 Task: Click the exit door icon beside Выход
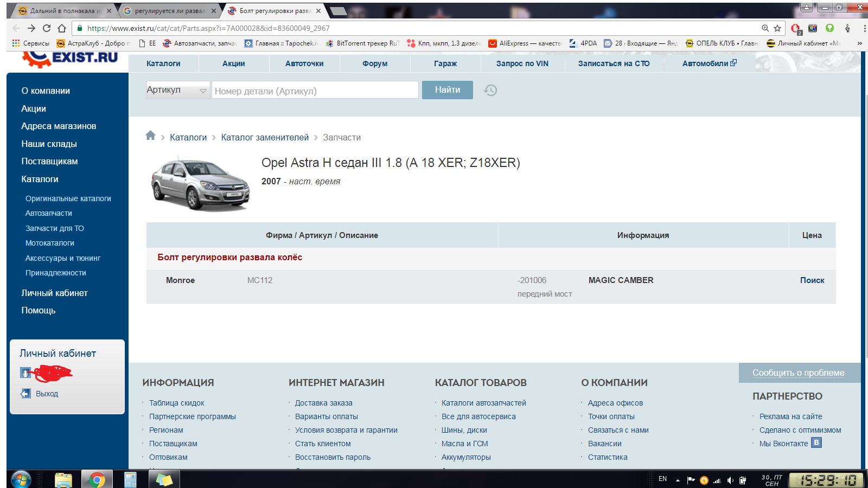pyautogui.click(x=25, y=393)
